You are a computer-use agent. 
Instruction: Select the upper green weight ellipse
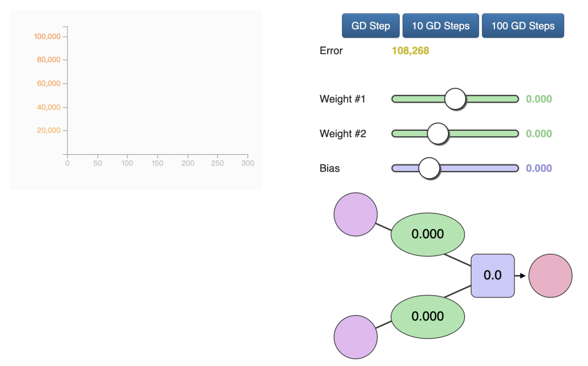click(x=428, y=234)
